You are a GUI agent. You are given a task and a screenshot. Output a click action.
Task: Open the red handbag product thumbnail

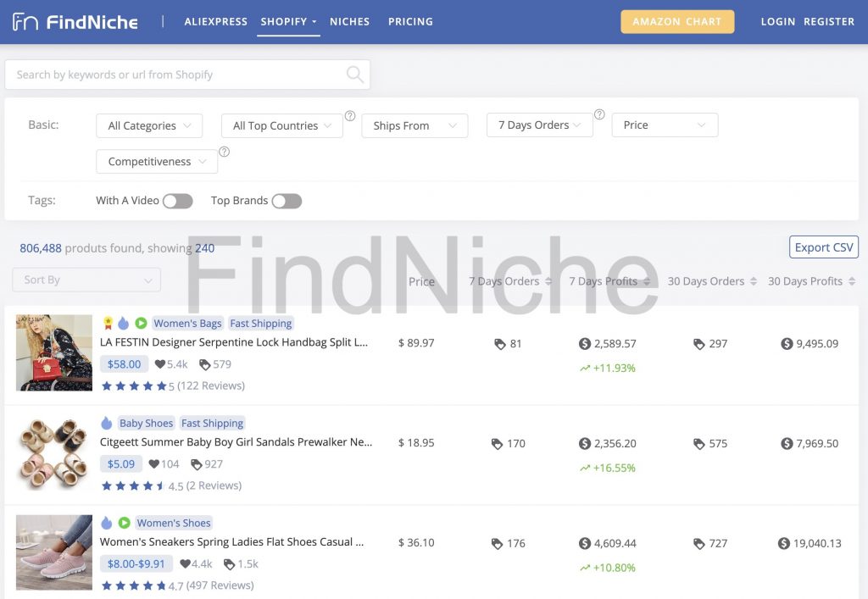(54, 352)
